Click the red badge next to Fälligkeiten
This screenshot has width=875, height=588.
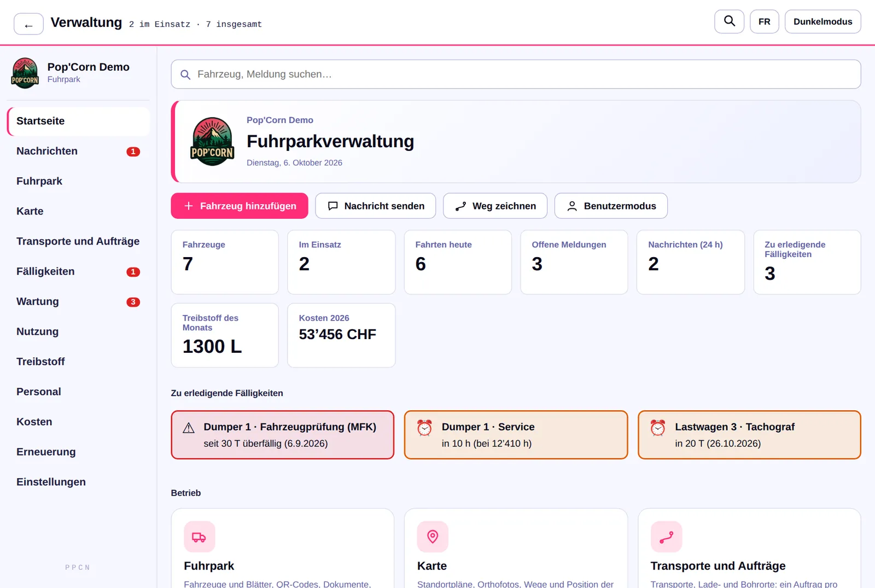133,272
